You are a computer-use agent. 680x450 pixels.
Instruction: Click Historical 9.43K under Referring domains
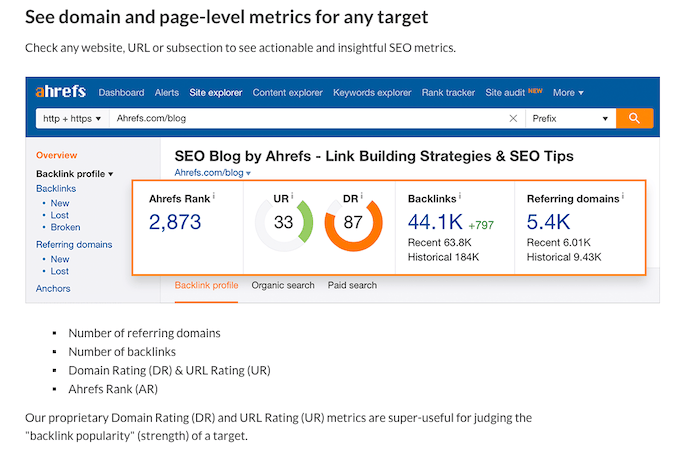click(x=564, y=257)
